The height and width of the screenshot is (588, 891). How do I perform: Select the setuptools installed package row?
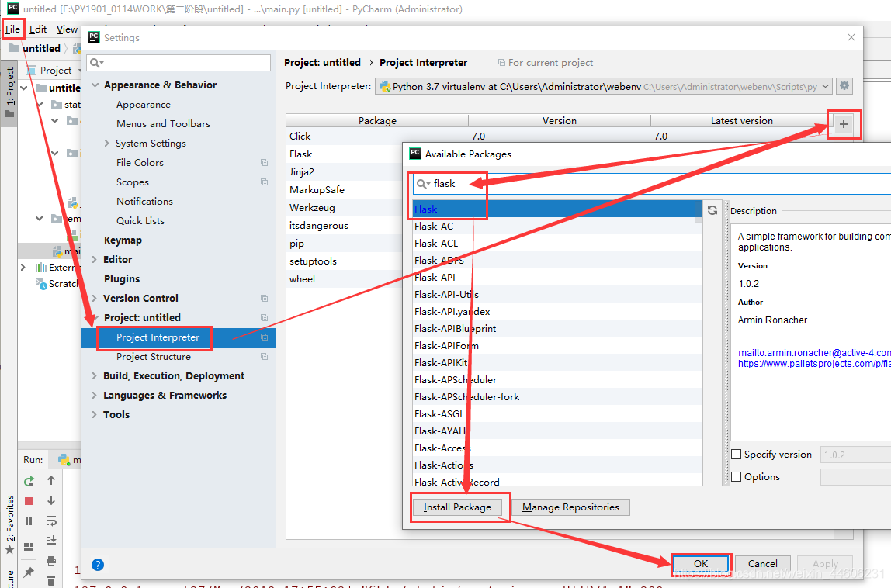[344, 261]
